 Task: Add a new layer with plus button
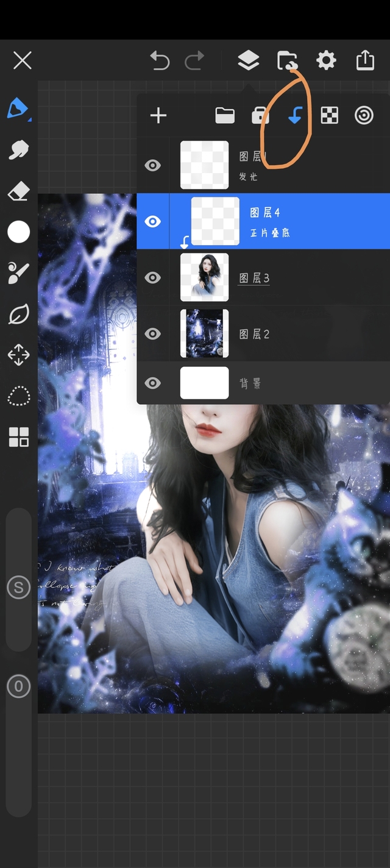click(x=158, y=115)
